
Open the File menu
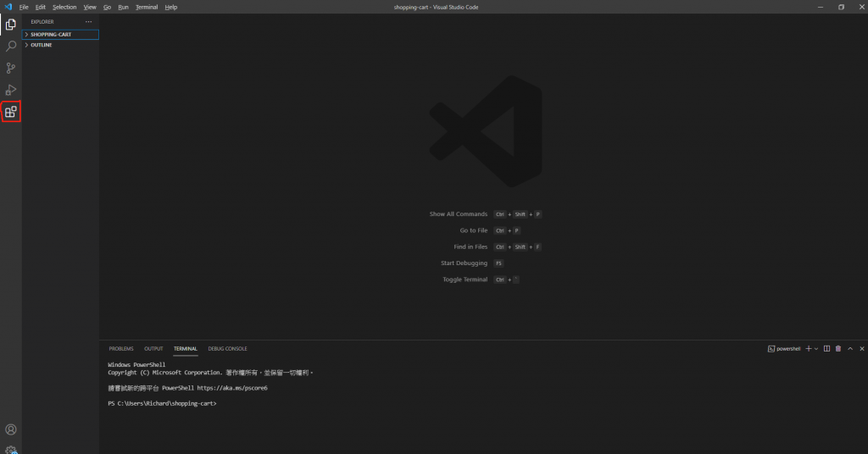tap(24, 7)
